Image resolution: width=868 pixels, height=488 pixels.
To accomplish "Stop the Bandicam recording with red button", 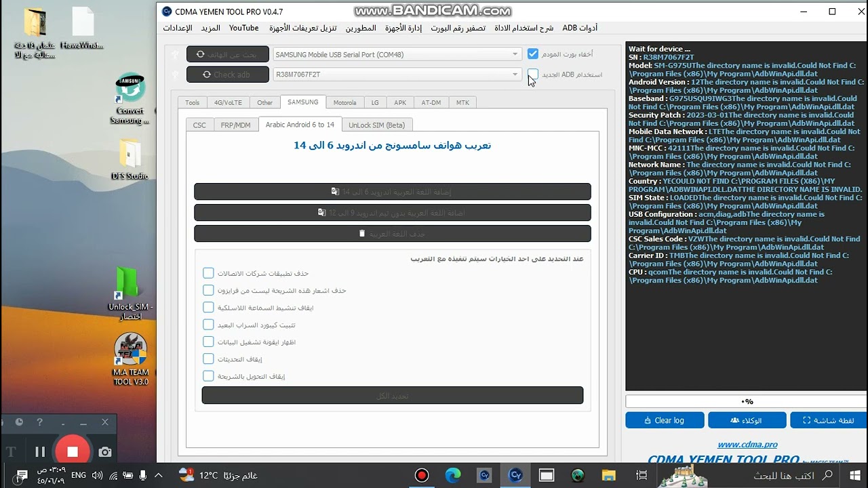I will [x=72, y=451].
